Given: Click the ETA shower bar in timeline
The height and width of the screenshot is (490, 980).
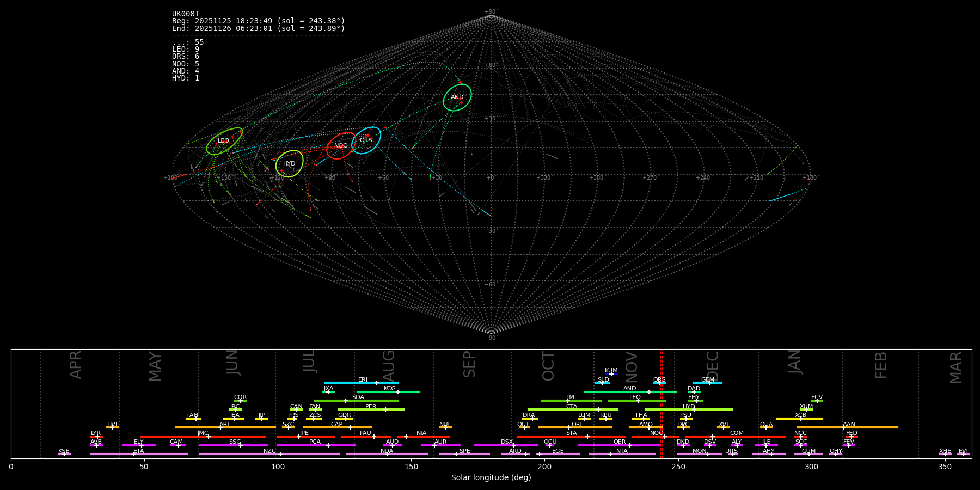Looking at the screenshot, I should 139,454.
